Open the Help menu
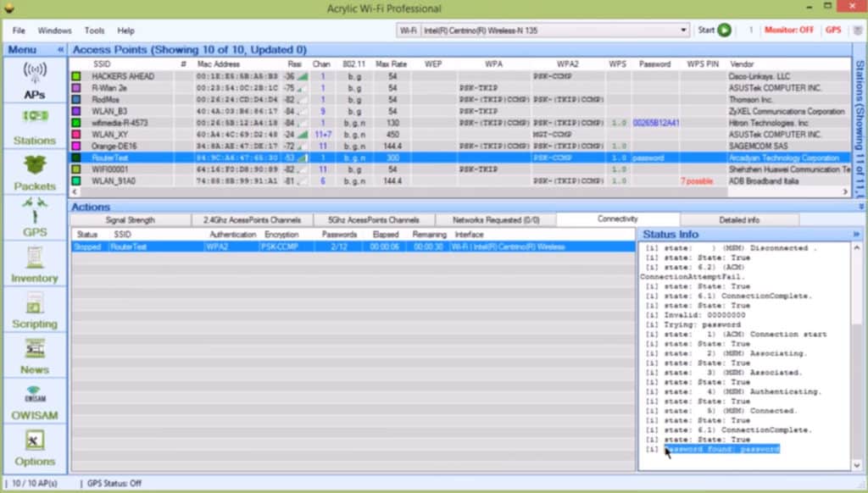The height and width of the screenshot is (493, 868). click(x=125, y=30)
